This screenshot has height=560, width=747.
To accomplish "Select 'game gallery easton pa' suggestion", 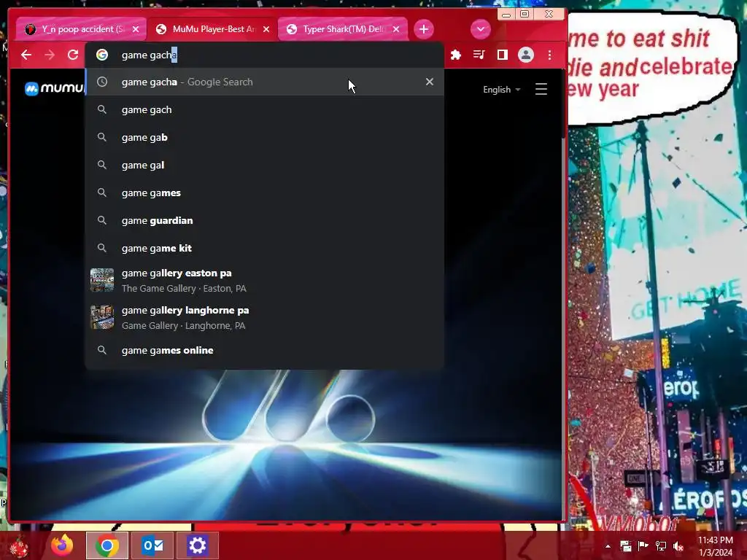I will (264, 281).
